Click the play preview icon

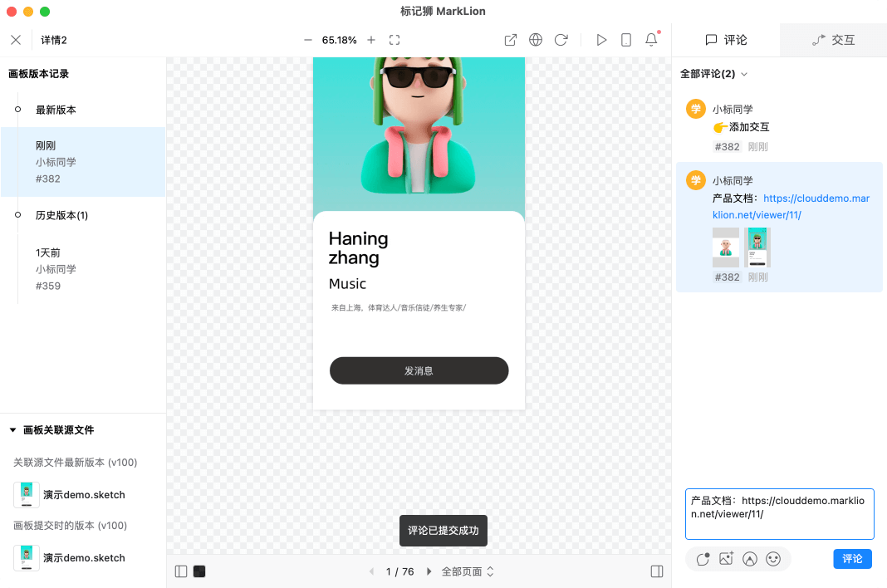tap(601, 40)
